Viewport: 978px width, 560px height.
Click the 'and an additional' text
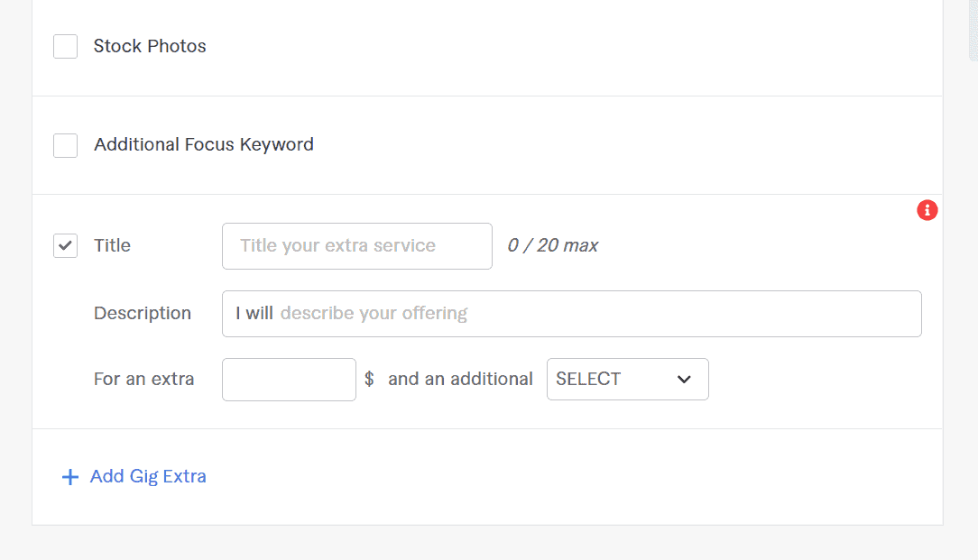tap(460, 379)
